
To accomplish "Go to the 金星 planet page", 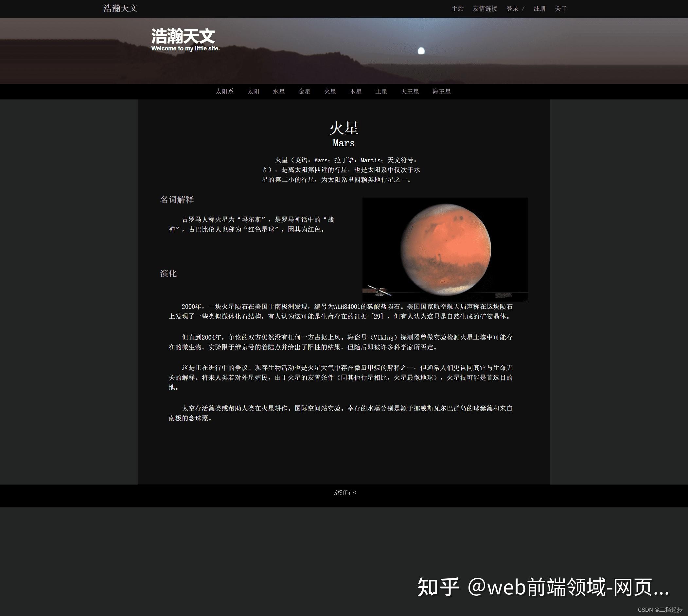I will (304, 91).
